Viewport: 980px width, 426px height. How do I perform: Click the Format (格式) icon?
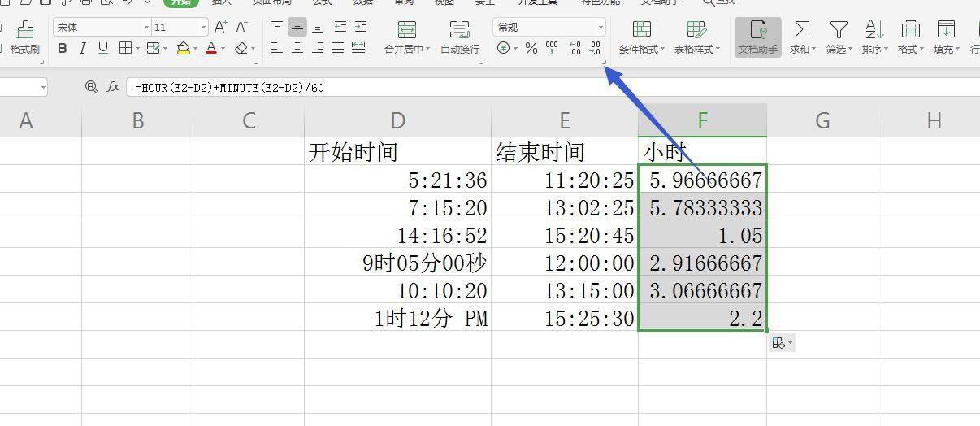point(910,30)
